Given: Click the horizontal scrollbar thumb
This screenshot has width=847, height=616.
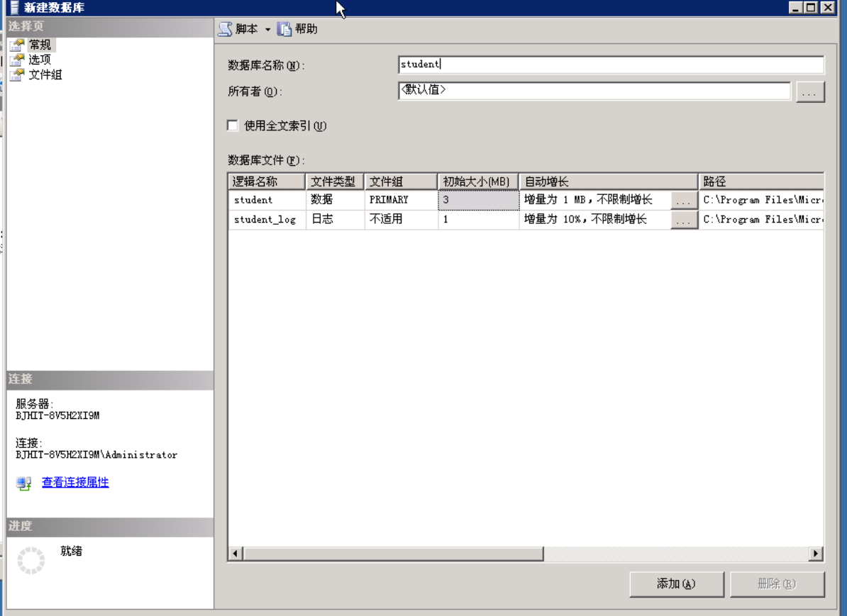Looking at the screenshot, I should [393, 554].
